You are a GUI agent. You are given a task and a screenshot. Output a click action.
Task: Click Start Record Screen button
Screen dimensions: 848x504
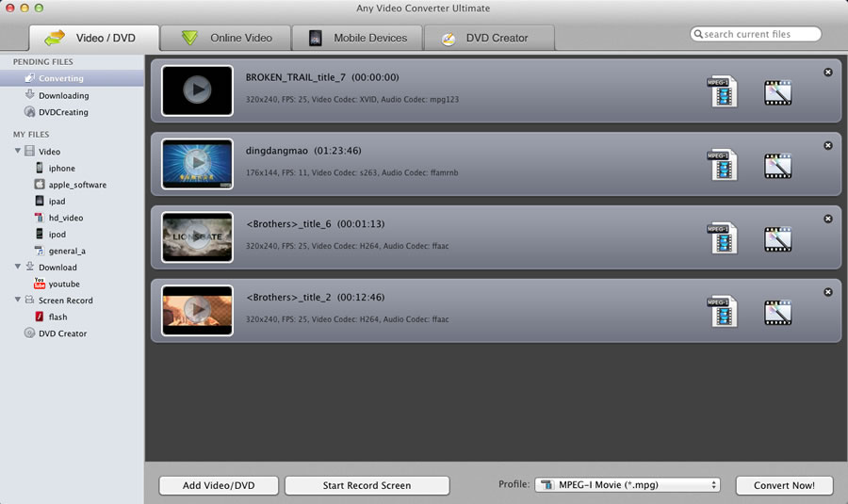click(x=367, y=485)
